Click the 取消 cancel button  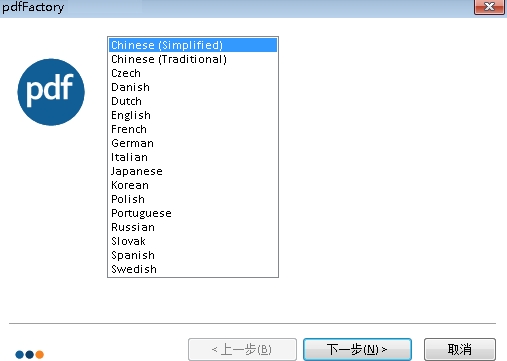point(460,349)
